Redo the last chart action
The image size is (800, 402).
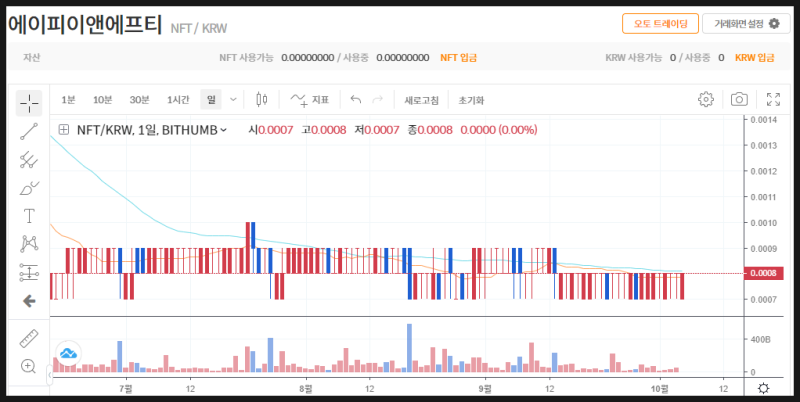378,99
